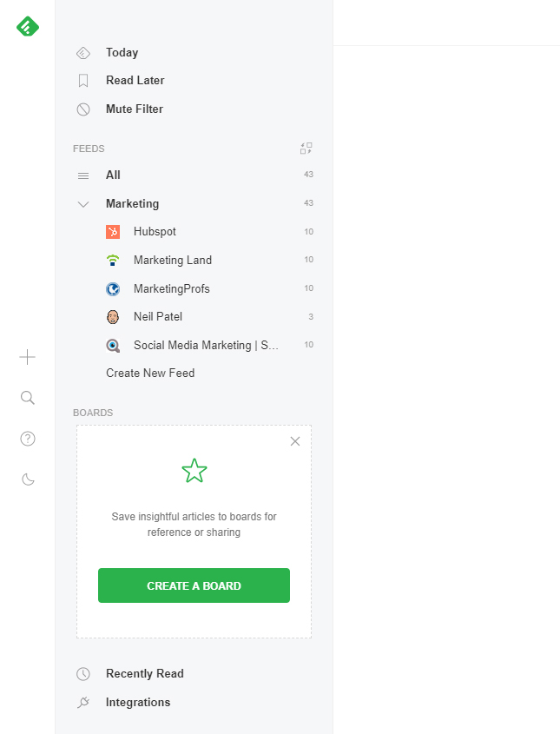Dismiss the boards promo card

pyautogui.click(x=295, y=441)
